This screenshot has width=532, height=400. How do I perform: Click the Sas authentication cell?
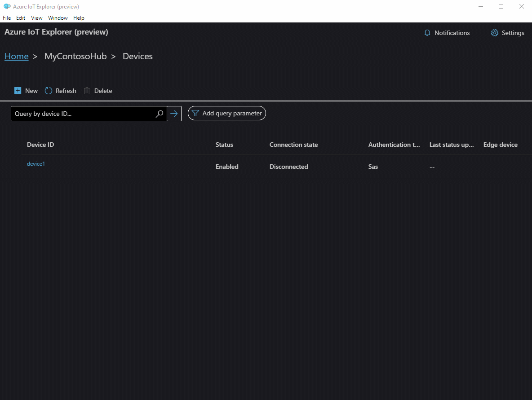point(373,167)
